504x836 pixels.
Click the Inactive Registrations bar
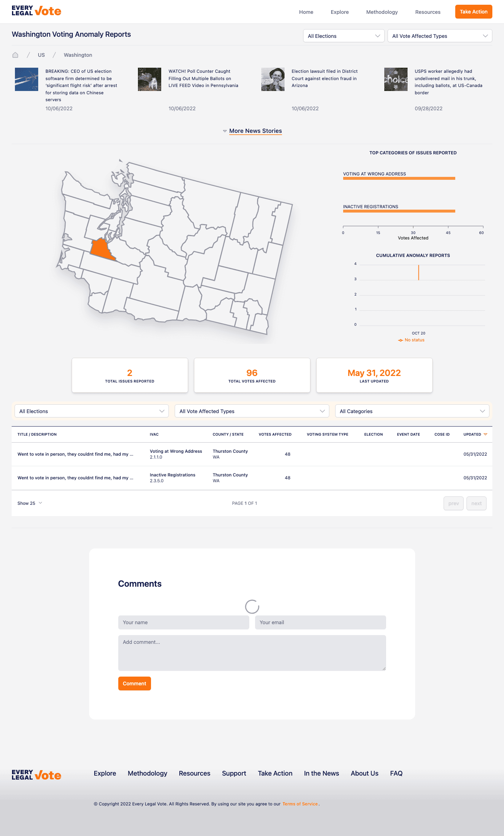(399, 211)
